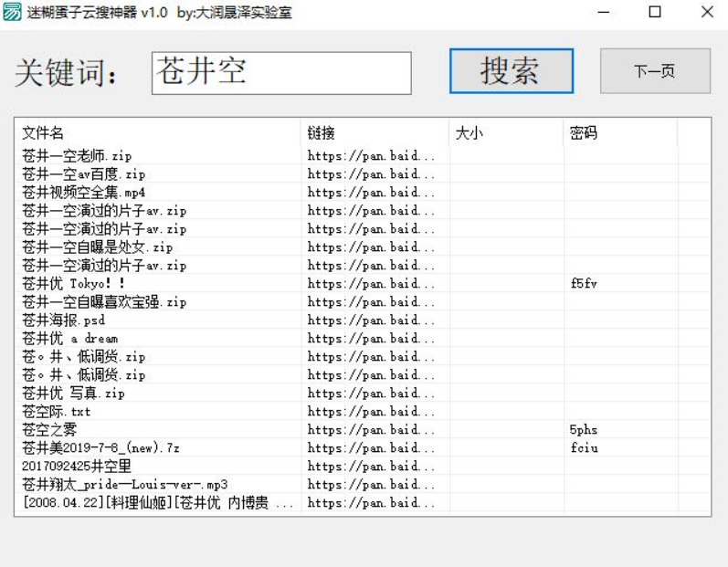The image size is (728, 567).
Task: Sort by 文件名 column header
Action: coord(158,133)
